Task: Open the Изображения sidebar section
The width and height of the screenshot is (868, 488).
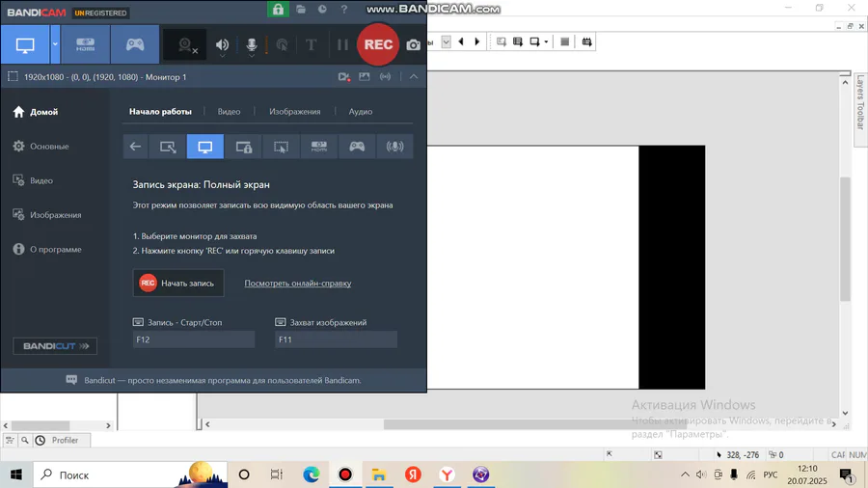Action: click(47, 215)
